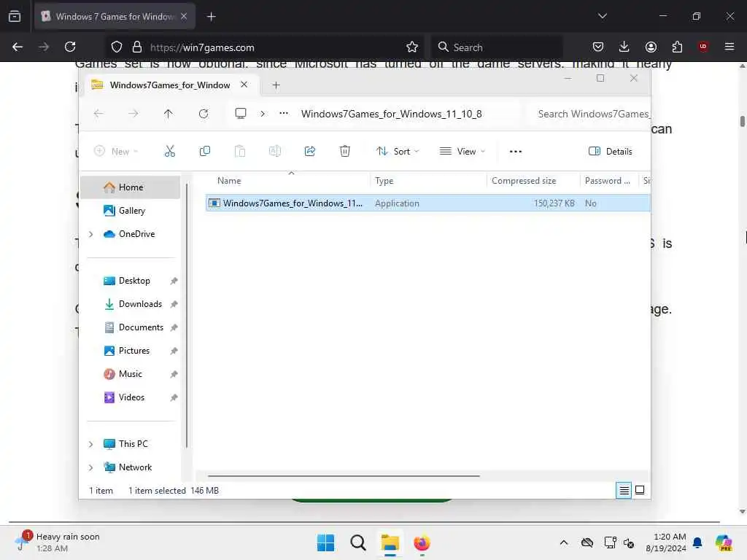This screenshot has width=747, height=560.
Task: Close the Windows 7 Games Firefox tab
Action: tap(184, 16)
